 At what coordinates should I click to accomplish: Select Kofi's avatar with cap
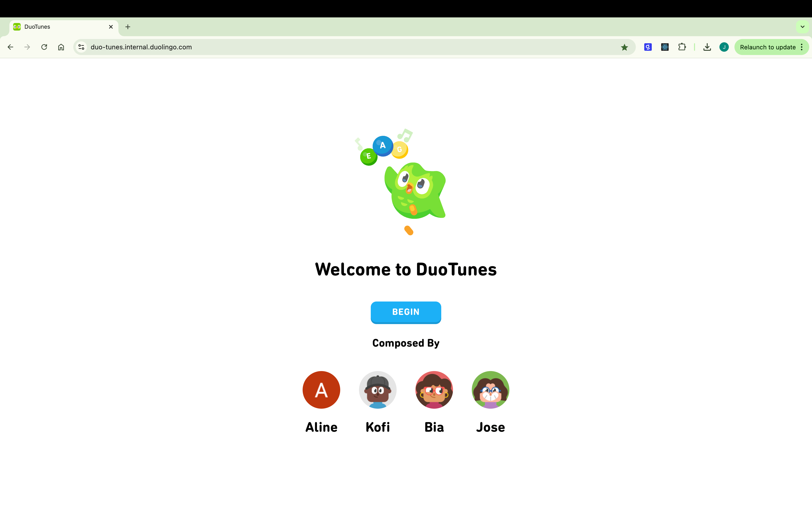click(378, 390)
